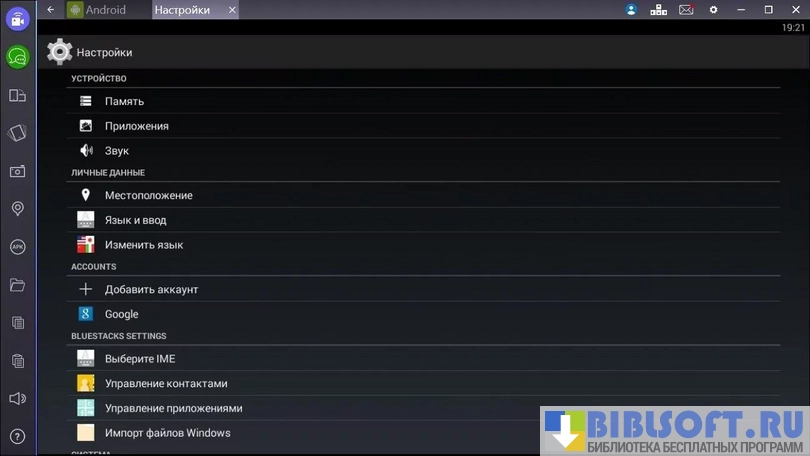Open Импорт файлов Windows entry
Image resolution: width=810 pixels, height=456 pixels.
167,433
